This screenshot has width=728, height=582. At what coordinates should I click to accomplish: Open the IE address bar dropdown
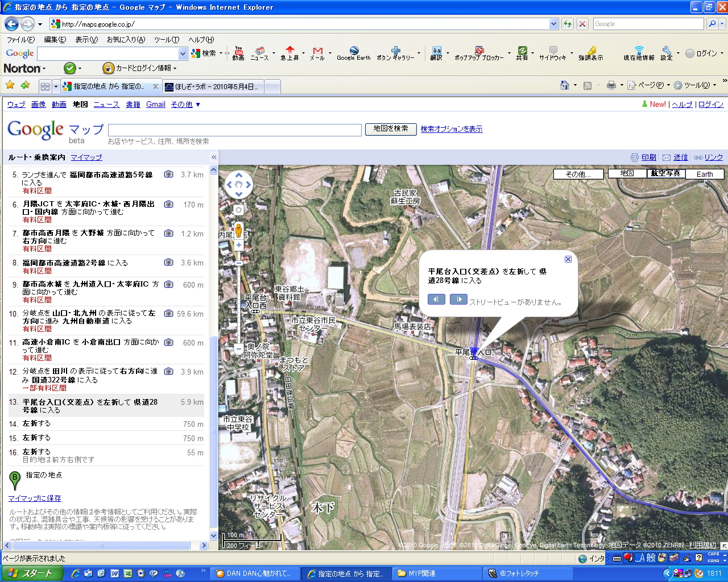pos(553,24)
